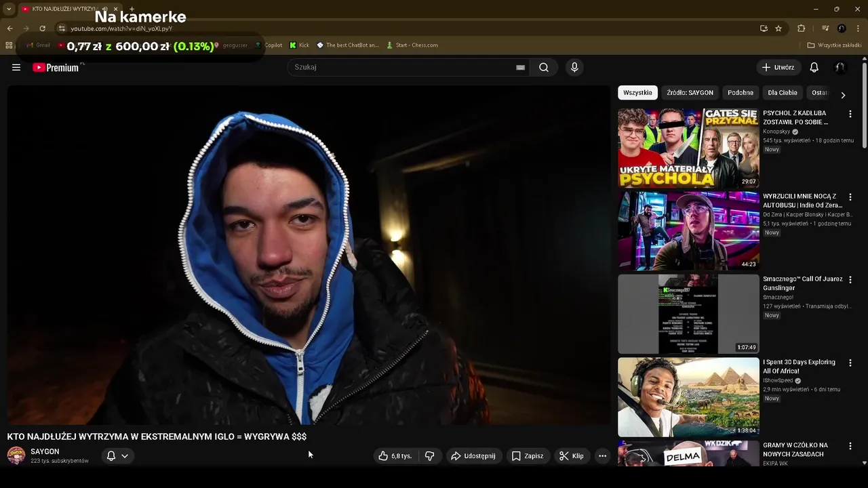868x488 pixels.
Task: Open options menu for 30 Days Exploring Africa video
Action: click(x=850, y=363)
